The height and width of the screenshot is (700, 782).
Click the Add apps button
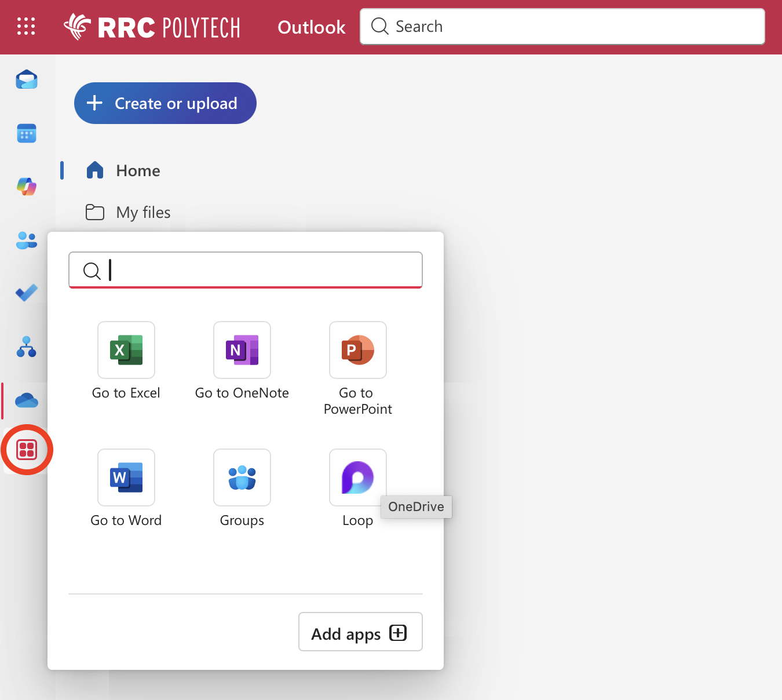tap(360, 632)
